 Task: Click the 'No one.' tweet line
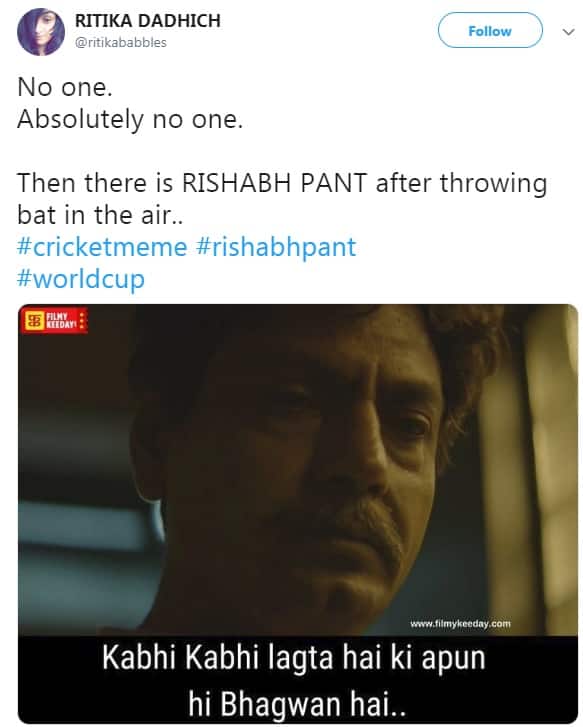click(x=65, y=87)
